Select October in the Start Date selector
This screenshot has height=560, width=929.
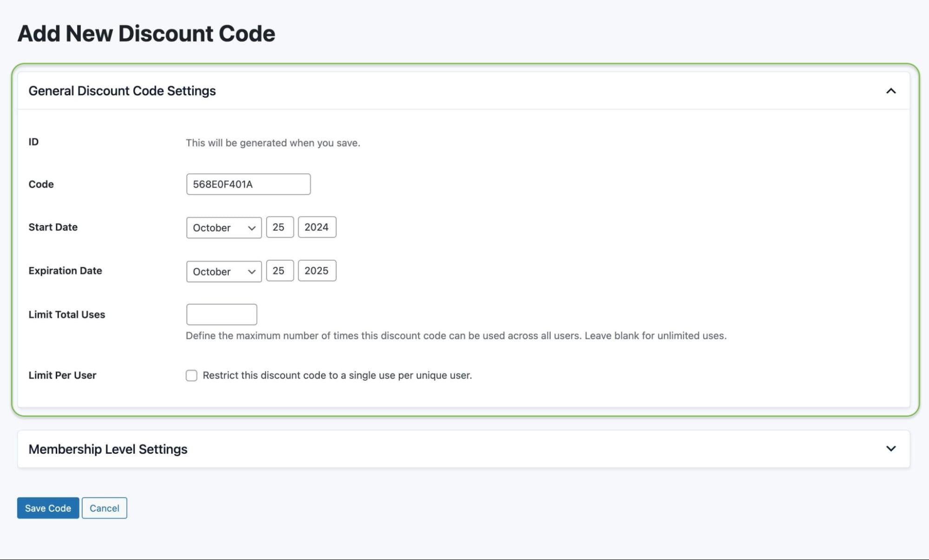pos(224,228)
